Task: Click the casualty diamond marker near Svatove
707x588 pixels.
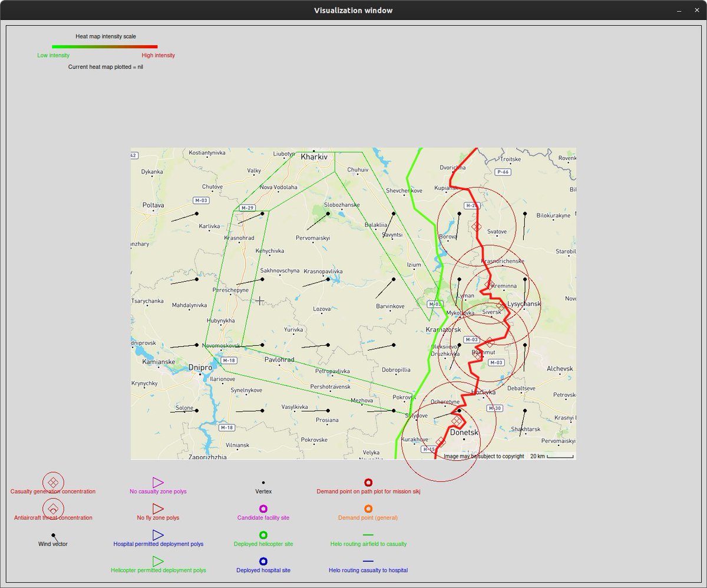Action: pos(477,227)
